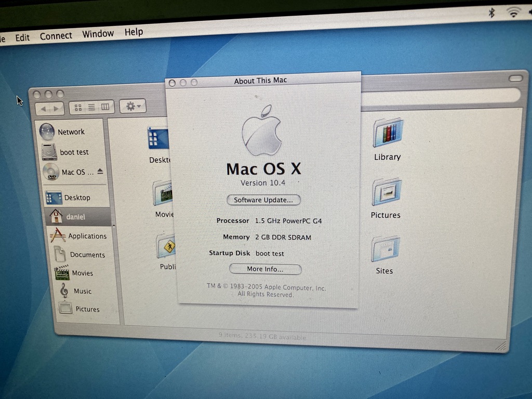Switch Finder to list view
The height and width of the screenshot is (399, 532).
(91, 108)
